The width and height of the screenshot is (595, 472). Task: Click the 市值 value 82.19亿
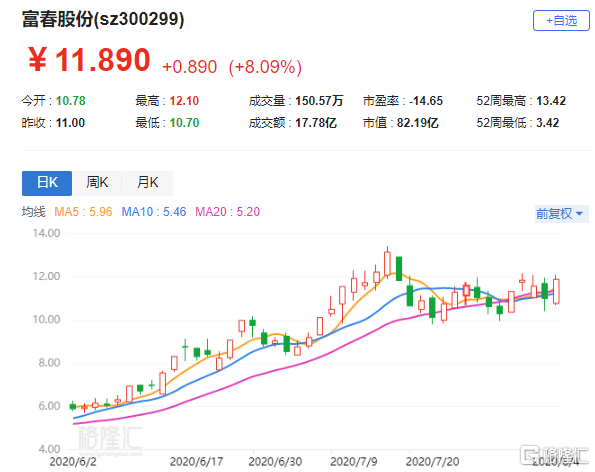[417, 123]
